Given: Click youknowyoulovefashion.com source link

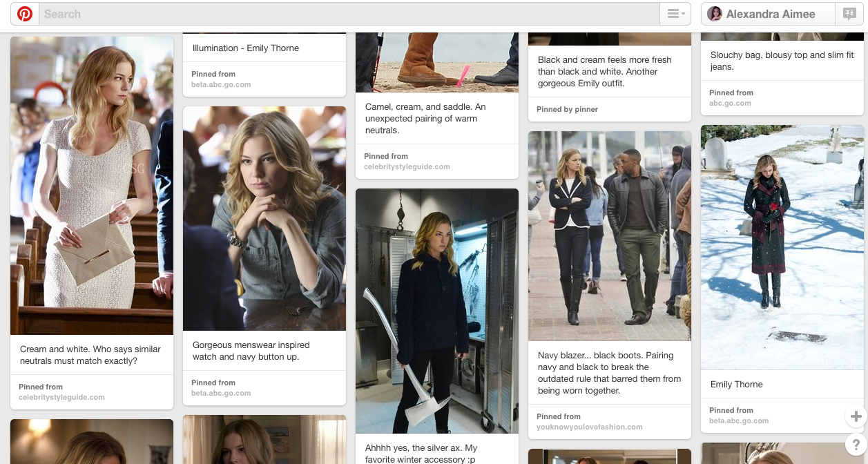Looking at the screenshot, I should point(590,427).
